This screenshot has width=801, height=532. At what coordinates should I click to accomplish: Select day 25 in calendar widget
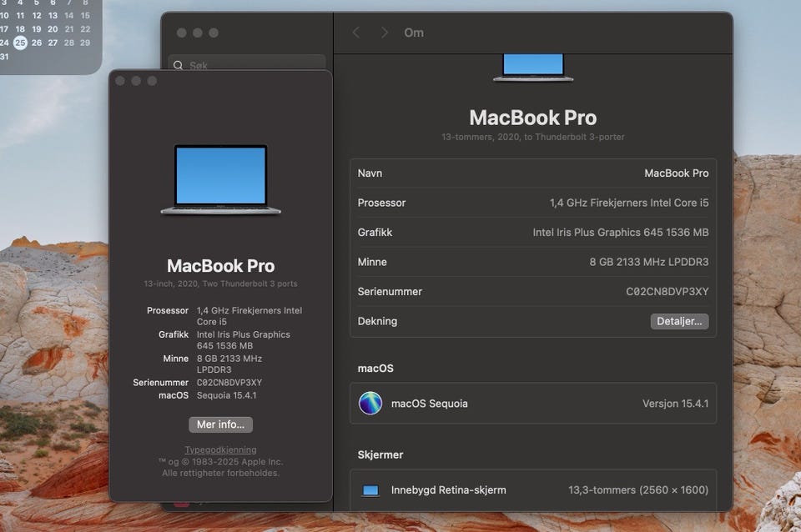coord(20,43)
